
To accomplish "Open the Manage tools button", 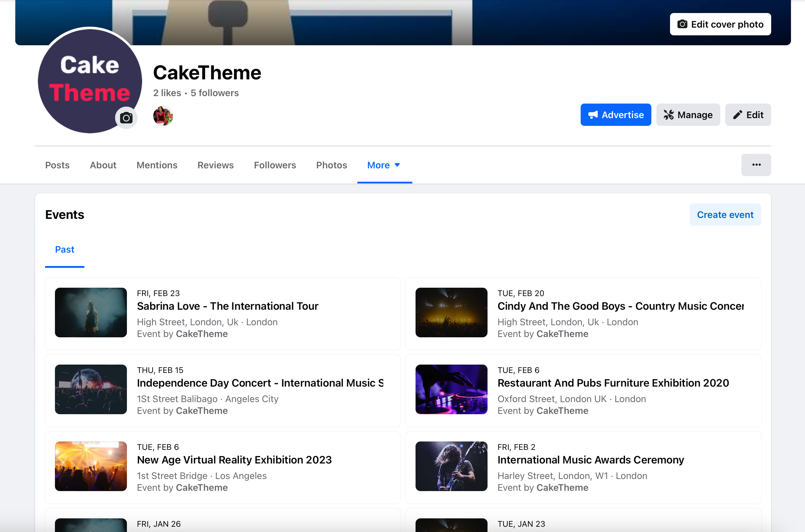I will click(x=688, y=115).
